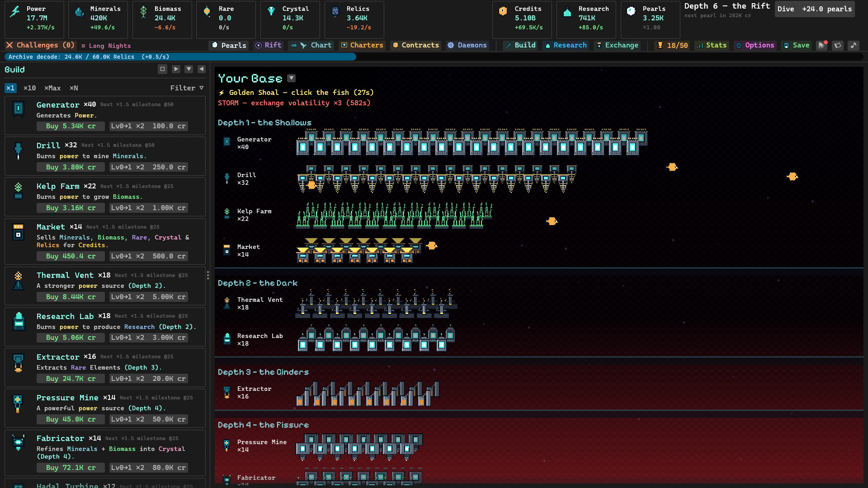This screenshot has height=488, width=868.
Task: Open the Contracts tab
Action: click(415, 45)
